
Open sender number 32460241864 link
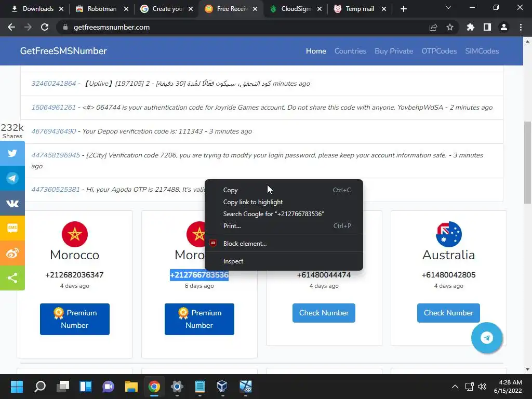54,84
